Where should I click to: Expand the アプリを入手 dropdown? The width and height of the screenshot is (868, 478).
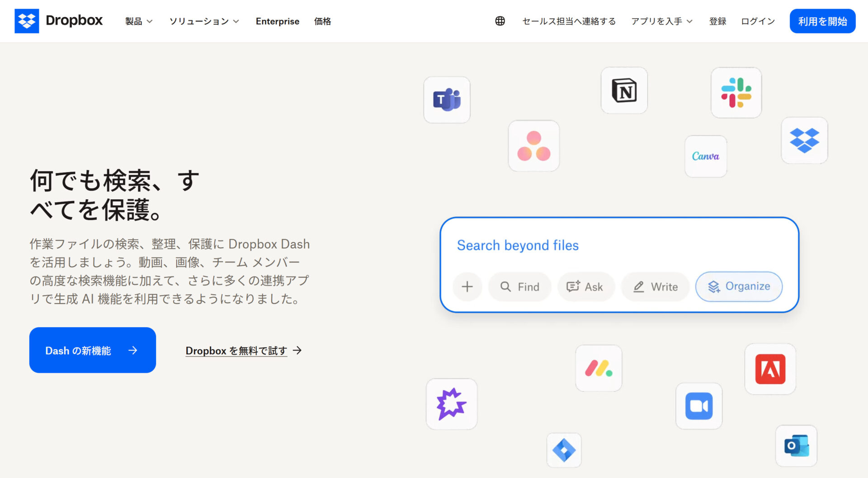coord(661,21)
